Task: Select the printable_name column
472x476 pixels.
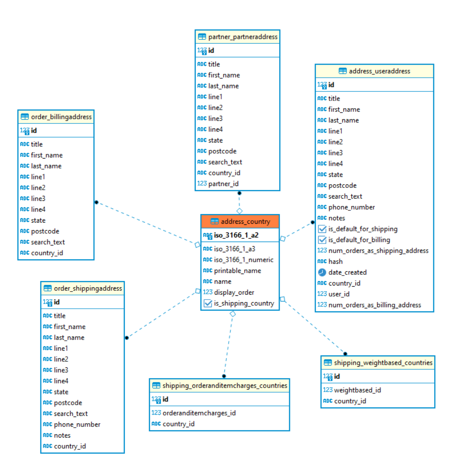Action: (x=237, y=271)
